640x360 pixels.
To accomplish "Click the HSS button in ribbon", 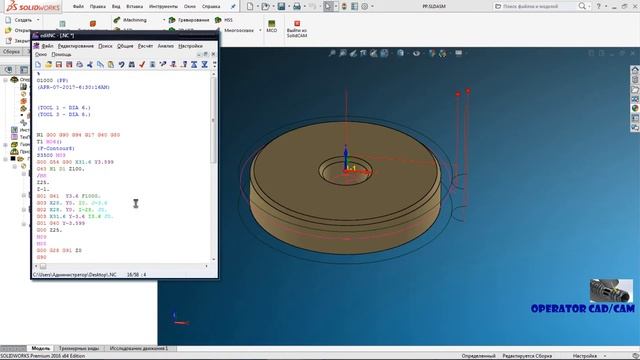I will [224, 20].
